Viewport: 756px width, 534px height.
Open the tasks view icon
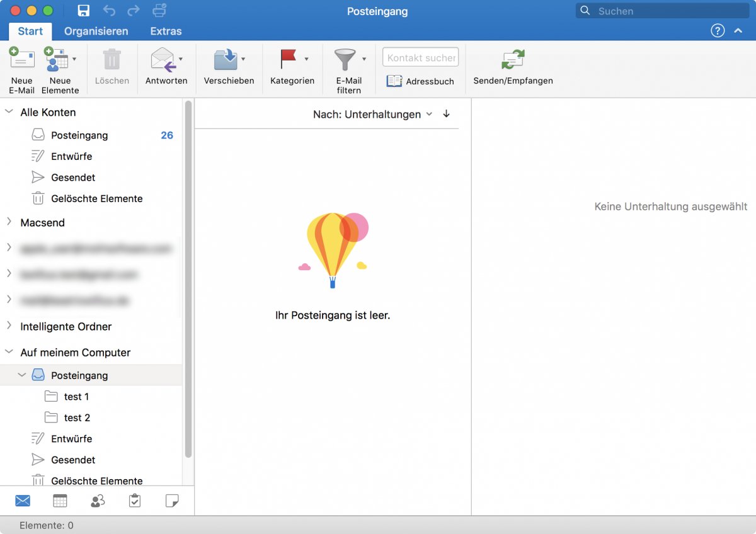(134, 500)
